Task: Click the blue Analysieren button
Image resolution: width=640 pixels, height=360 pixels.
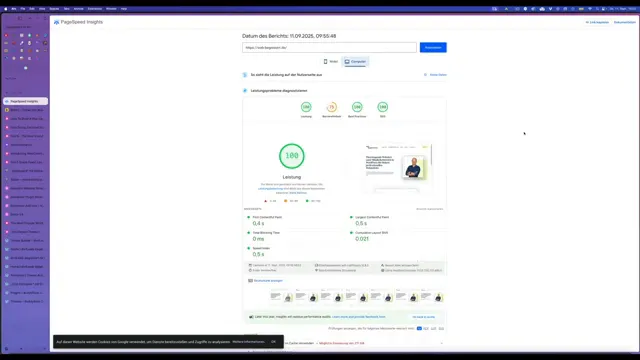Action: [x=433, y=47]
